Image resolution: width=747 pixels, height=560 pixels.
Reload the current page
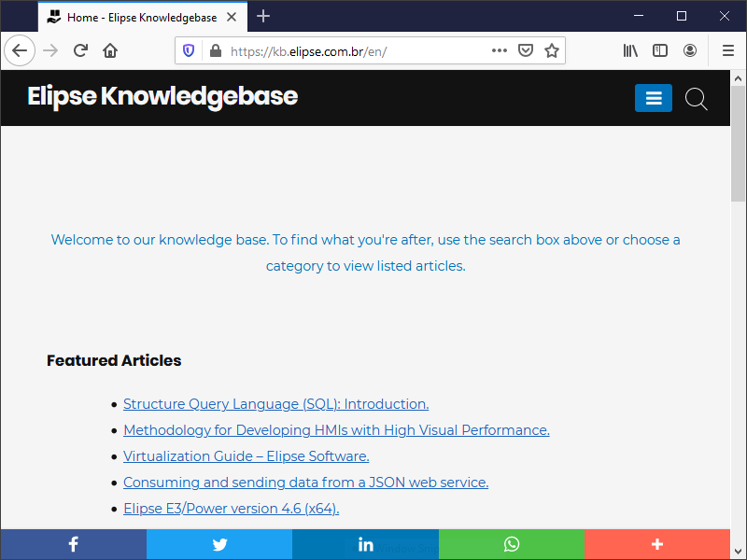pos(81,50)
